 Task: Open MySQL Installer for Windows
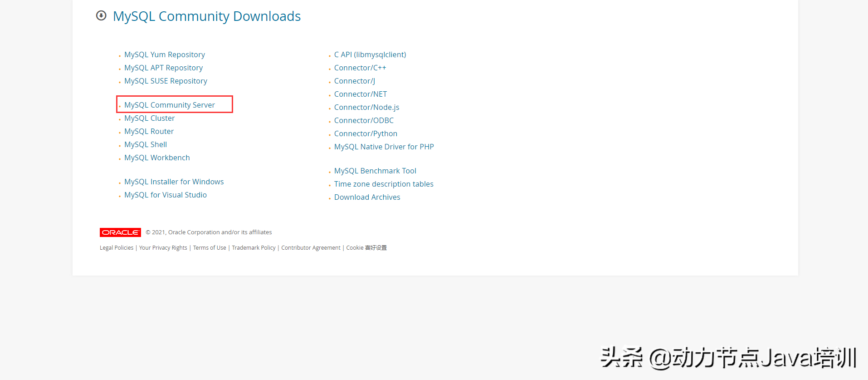pyautogui.click(x=174, y=182)
